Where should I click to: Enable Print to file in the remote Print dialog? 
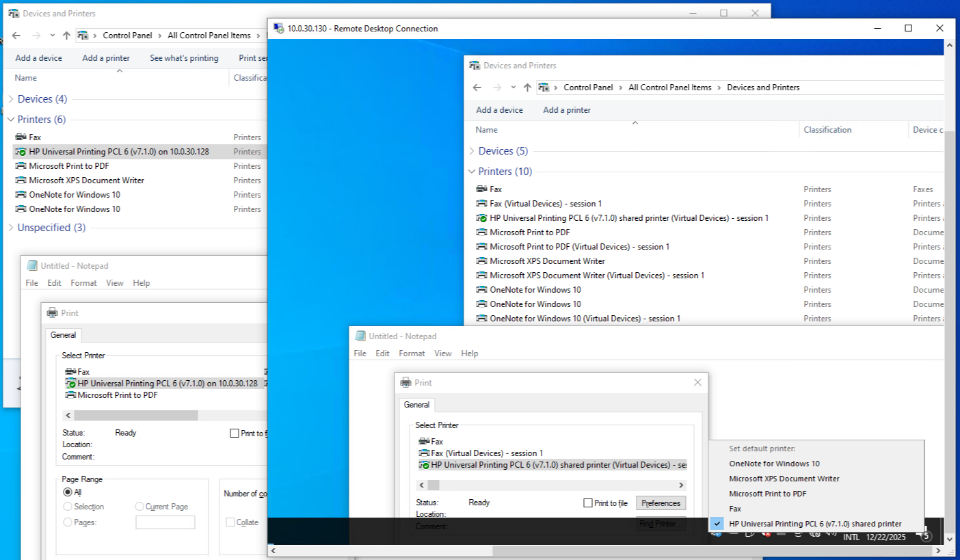pos(588,503)
